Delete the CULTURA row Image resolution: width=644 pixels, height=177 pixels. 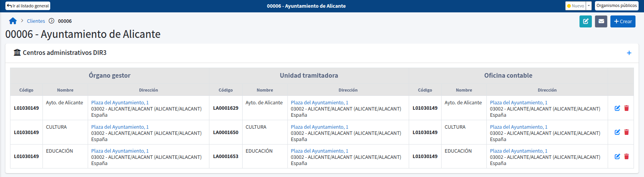[x=627, y=132]
